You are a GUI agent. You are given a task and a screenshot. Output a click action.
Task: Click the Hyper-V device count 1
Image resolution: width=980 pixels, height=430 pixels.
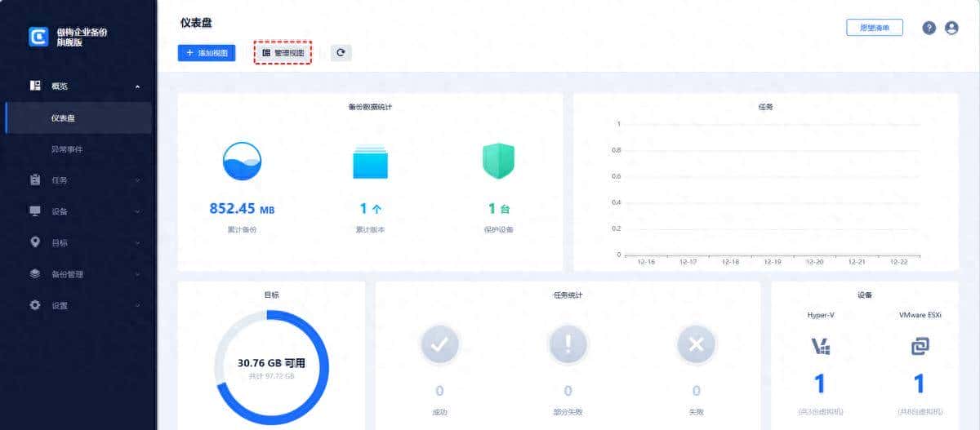pyautogui.click(x=820, y=383)
